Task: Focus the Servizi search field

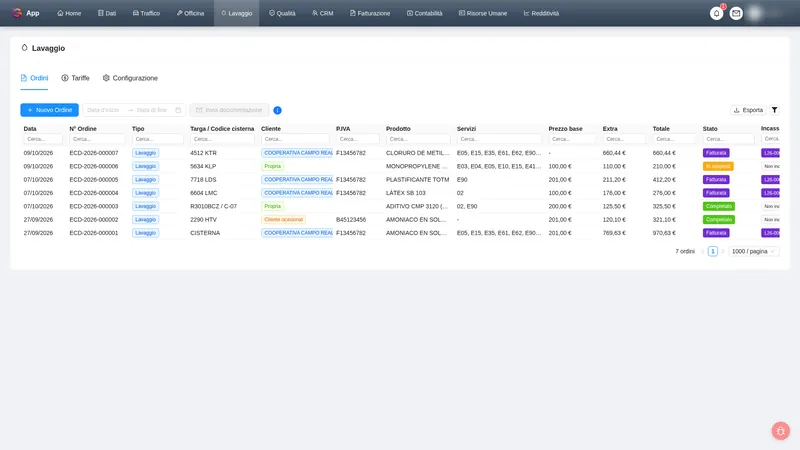Action: pyautogui.click(x=499, y=139)
